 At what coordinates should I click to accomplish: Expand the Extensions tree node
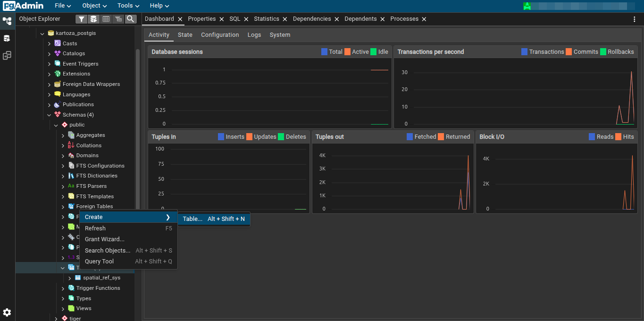tap(50, 74)
